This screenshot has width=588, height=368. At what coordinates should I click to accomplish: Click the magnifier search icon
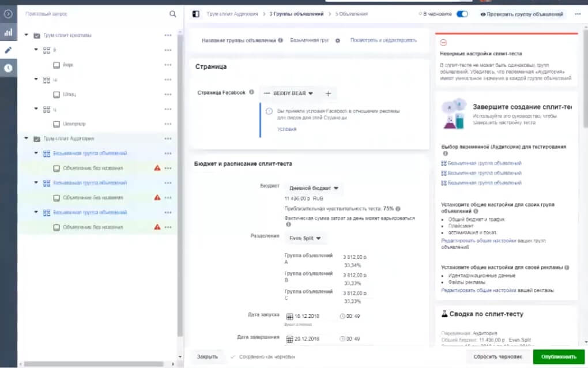(172, 14)
